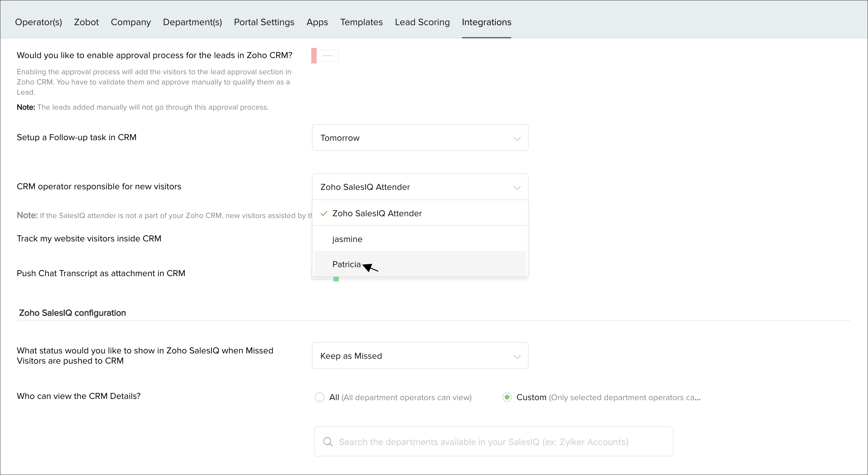The image size is (868, 475).
Task: Select Patricia from the operator list
Action: tap(420, 264)
